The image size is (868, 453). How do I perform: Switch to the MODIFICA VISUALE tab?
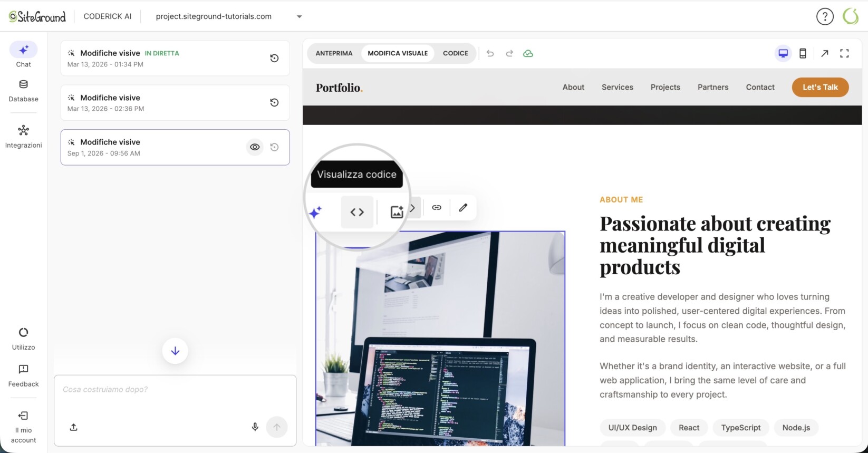398,53
